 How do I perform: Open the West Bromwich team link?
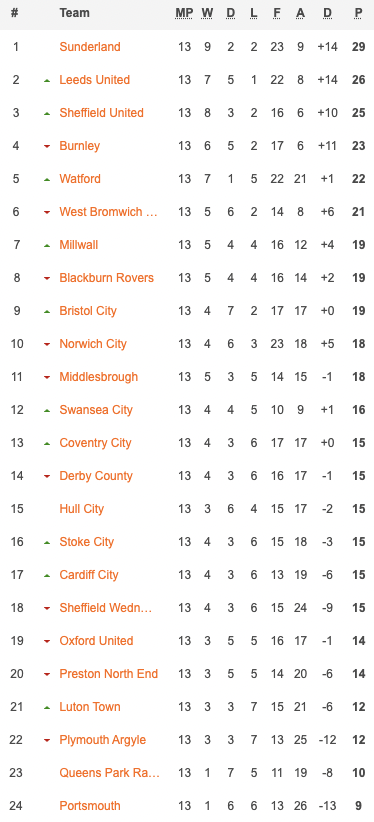pos(109,212)
